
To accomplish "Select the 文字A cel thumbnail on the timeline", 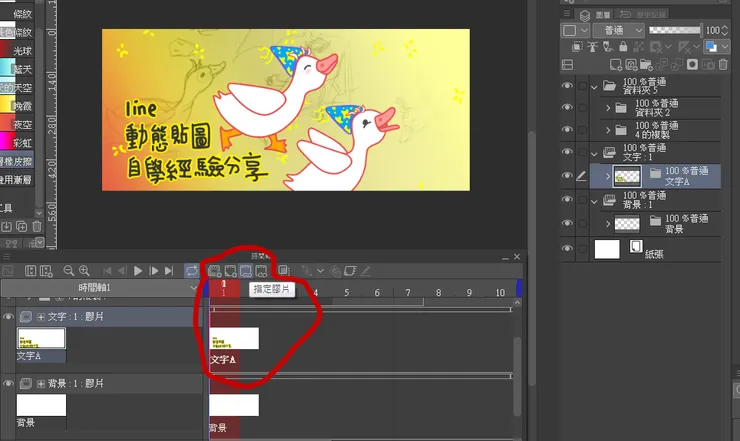I will (234, 338).
